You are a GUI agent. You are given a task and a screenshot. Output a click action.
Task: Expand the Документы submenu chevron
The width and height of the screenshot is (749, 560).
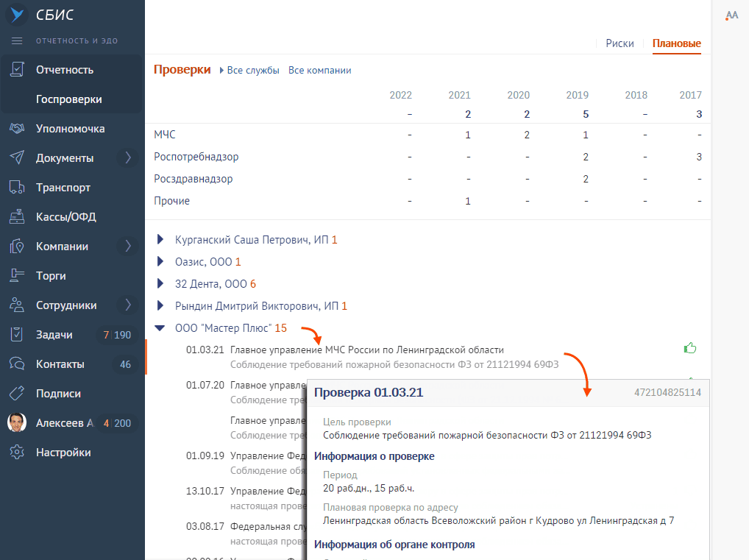[x=127, y=157]
